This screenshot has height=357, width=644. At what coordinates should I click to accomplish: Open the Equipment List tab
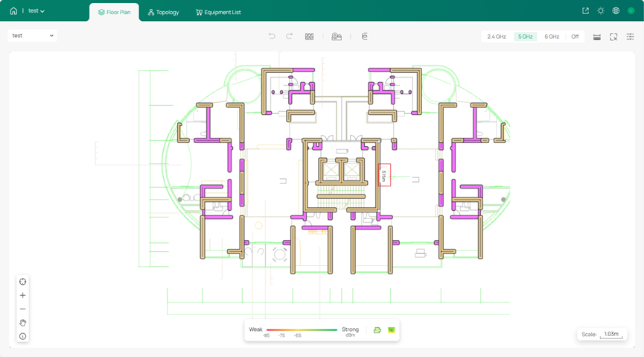click(x=218, y=12)
